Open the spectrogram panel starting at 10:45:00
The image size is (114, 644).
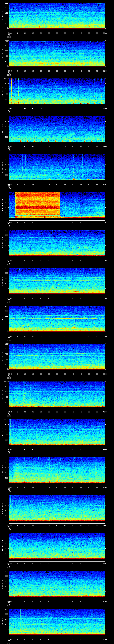click(x=57, y=621)
